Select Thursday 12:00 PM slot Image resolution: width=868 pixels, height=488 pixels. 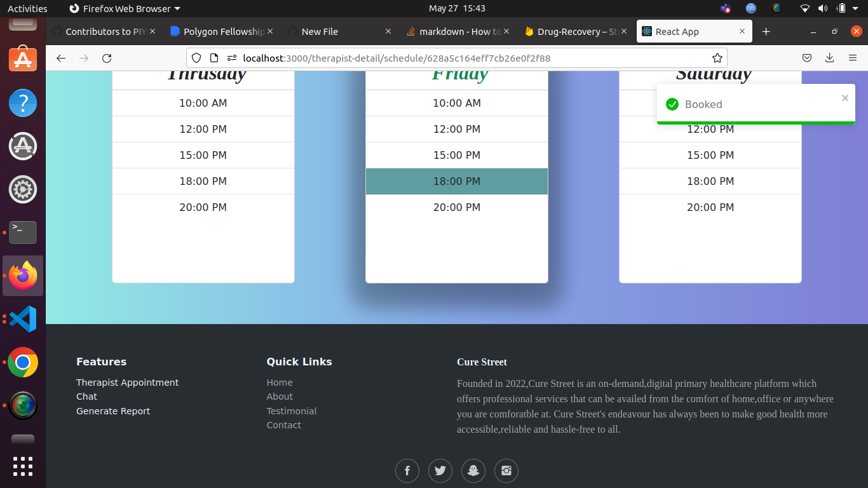tap(203, 129)
